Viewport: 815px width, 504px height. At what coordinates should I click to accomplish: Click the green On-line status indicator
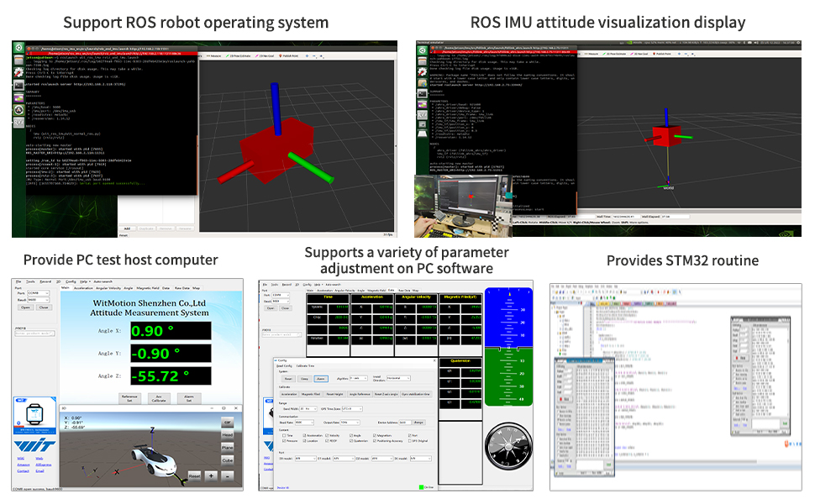tap(423, 487)
